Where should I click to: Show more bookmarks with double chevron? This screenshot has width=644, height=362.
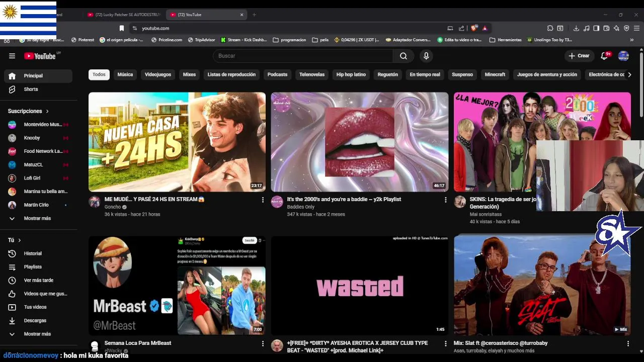point(632,40)
